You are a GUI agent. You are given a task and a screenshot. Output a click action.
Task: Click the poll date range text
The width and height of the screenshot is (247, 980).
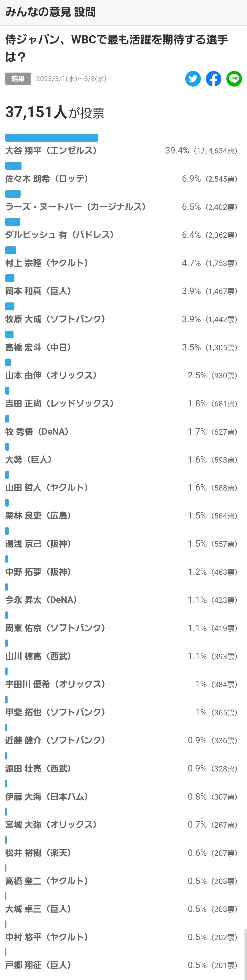(71, 79)
